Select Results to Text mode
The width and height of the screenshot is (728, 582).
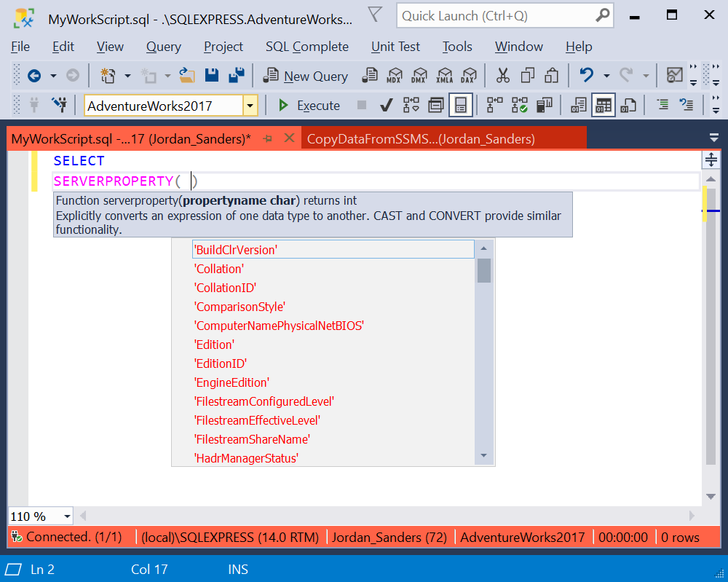(x=579, y=106)
